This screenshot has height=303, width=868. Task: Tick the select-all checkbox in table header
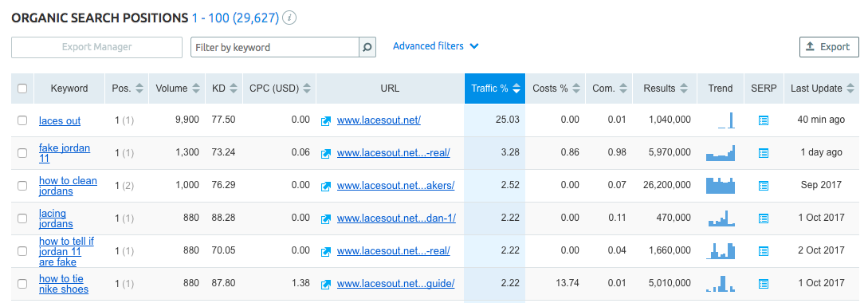[x=22, y=88]
